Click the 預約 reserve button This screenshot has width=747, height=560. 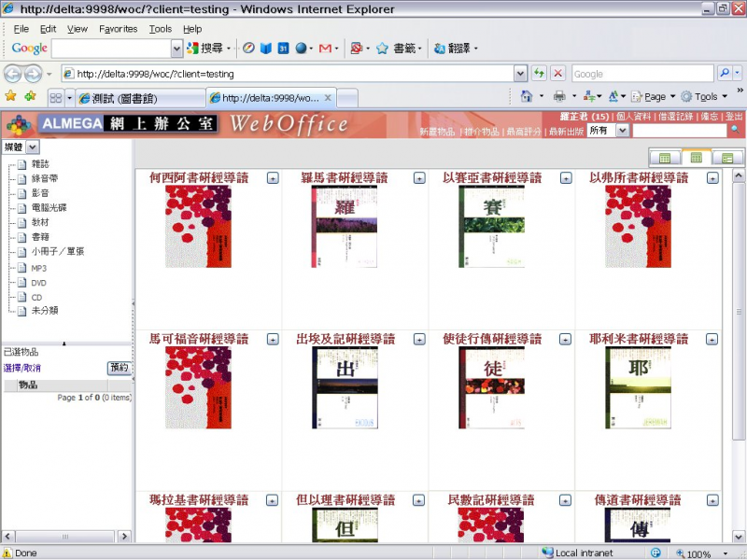click(120, 367)
